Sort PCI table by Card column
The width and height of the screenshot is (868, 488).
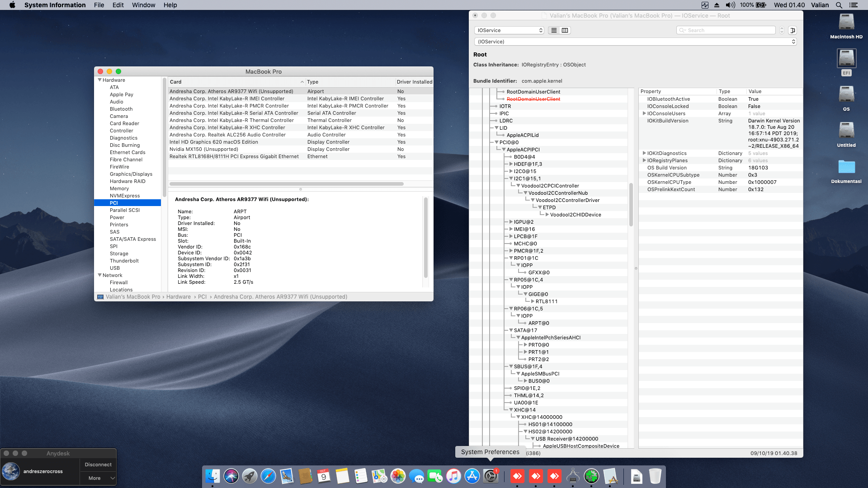pos(236,82)
